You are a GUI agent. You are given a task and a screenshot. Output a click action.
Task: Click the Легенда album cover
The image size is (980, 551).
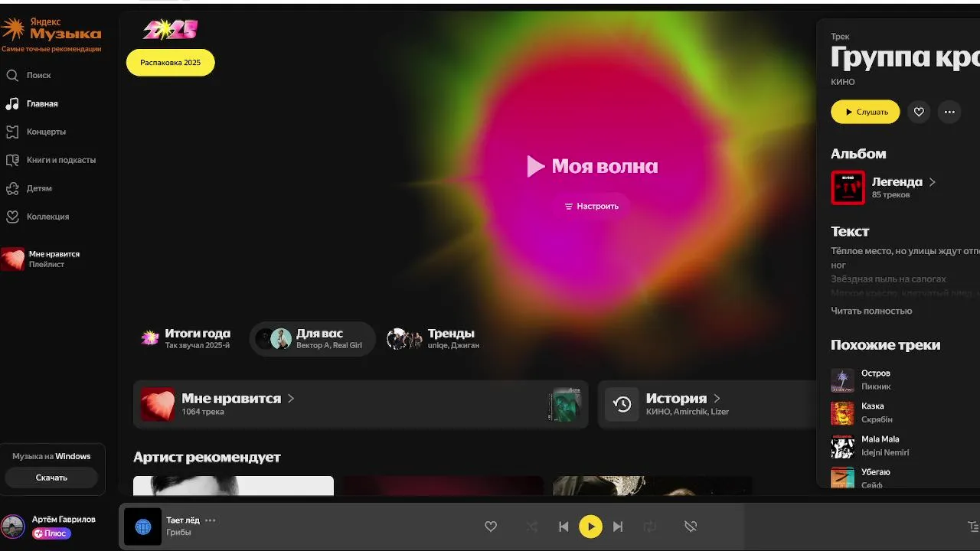(x=848, y=187)
